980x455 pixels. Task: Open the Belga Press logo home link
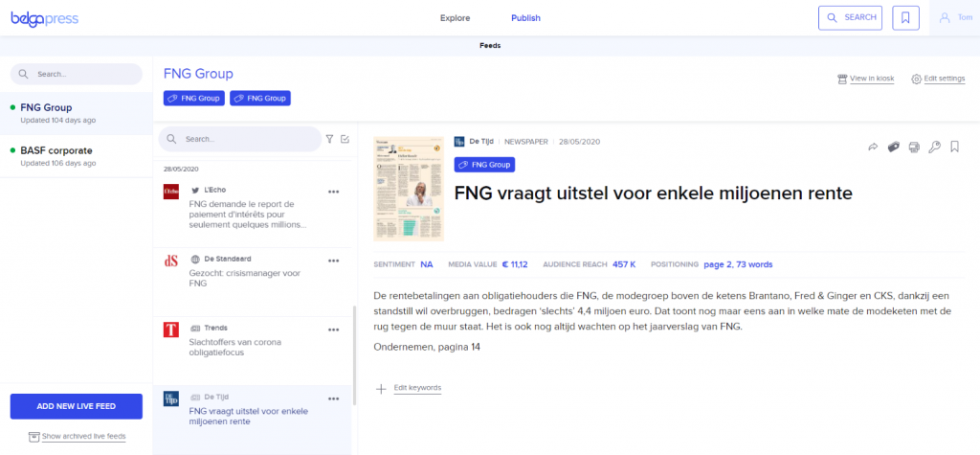(x=44, y=18)
